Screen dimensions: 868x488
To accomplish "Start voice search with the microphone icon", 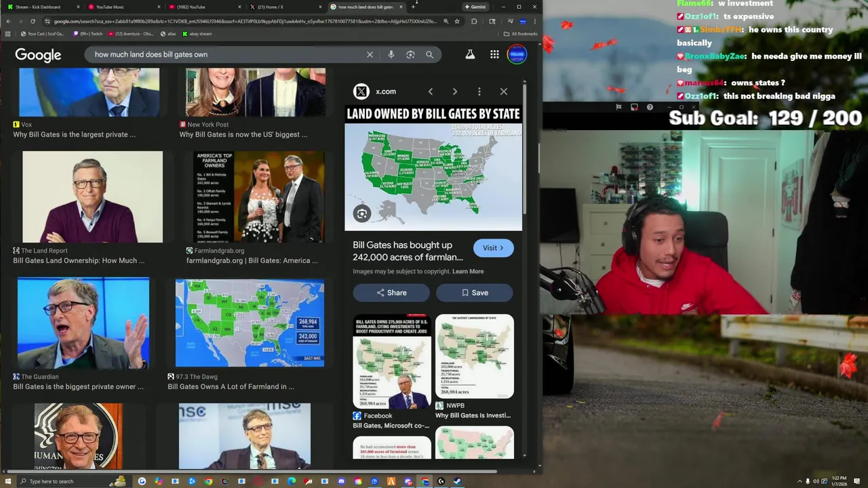I will point(391,54).
